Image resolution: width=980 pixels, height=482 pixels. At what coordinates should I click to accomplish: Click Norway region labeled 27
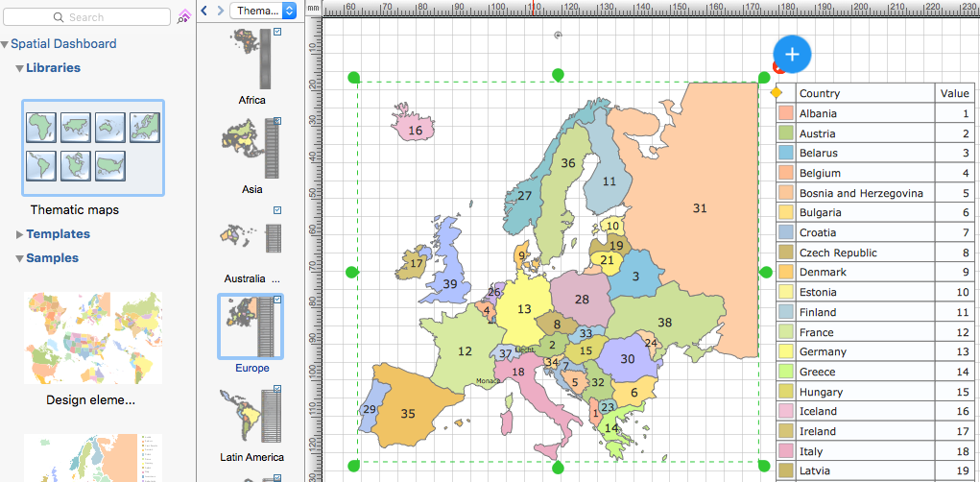[525, 196]
